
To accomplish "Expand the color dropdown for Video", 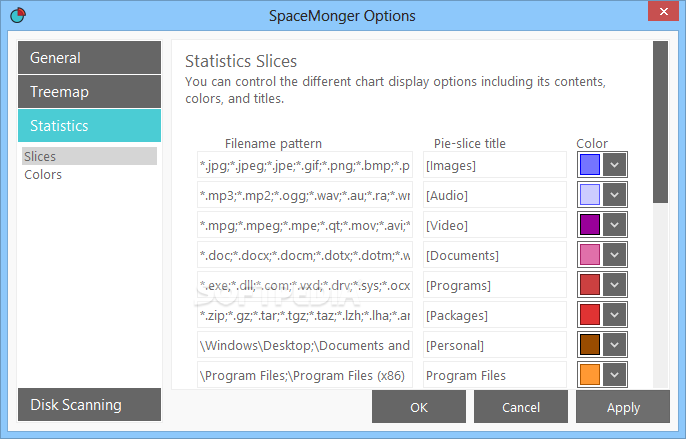I will click(614, 225).
